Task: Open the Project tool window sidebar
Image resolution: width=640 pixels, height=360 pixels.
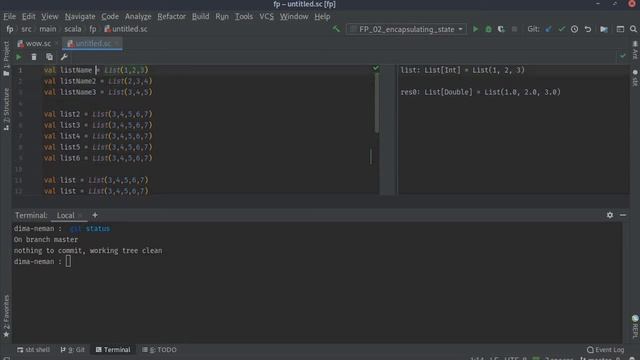Action: [x=6, y=58]
